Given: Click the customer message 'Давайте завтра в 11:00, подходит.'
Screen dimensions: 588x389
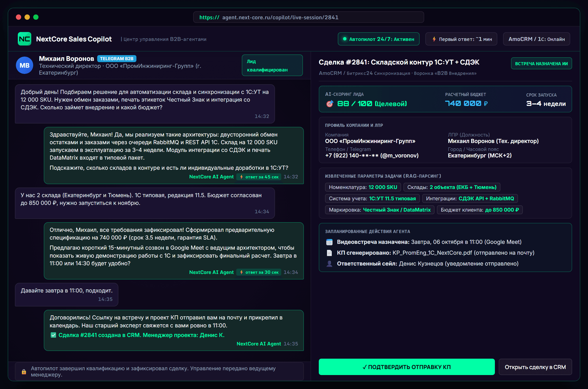Looking at the screenshot, I should coord(66,294).
